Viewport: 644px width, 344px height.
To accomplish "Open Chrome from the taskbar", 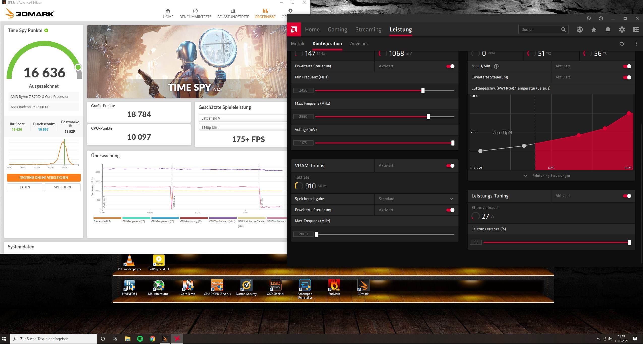I will [x=152, y=338].
